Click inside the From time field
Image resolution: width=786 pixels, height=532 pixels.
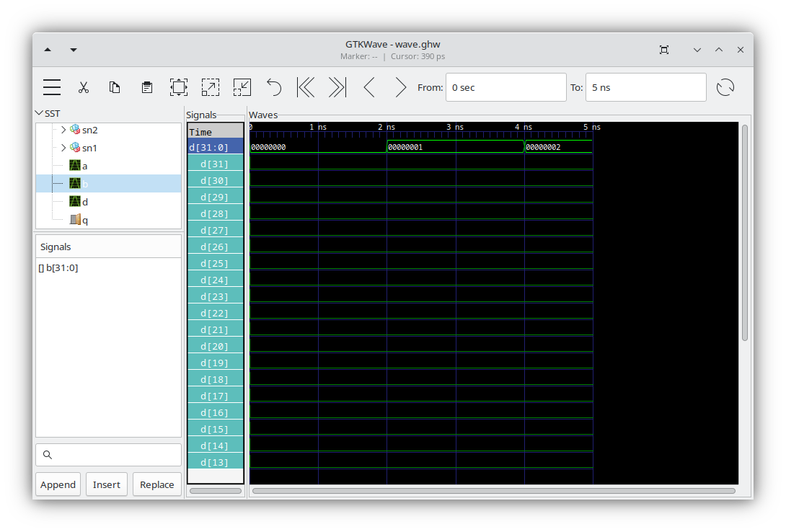click(x=505, y=87)
